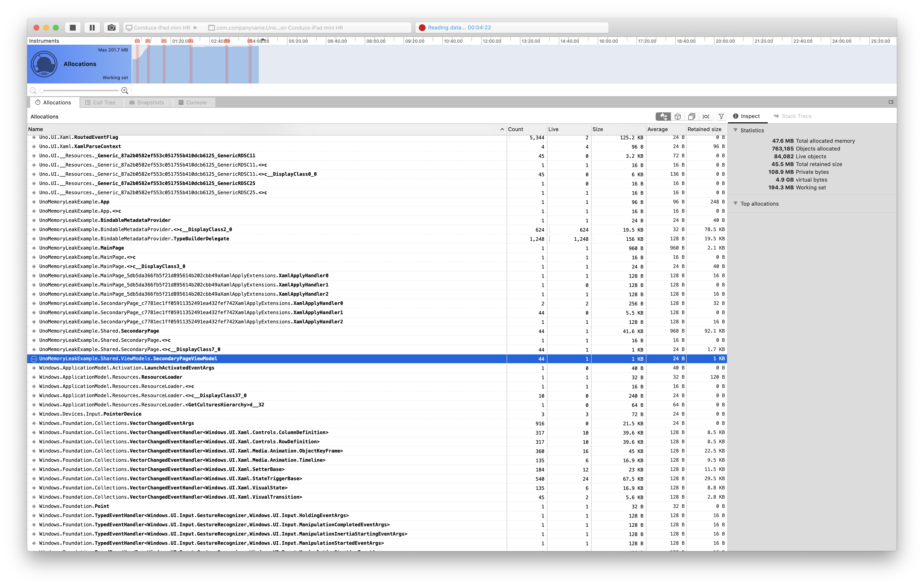The height and width of the screenshot is (587, 924).
Task: Sort by the Size column header
Action: [619, 129]
